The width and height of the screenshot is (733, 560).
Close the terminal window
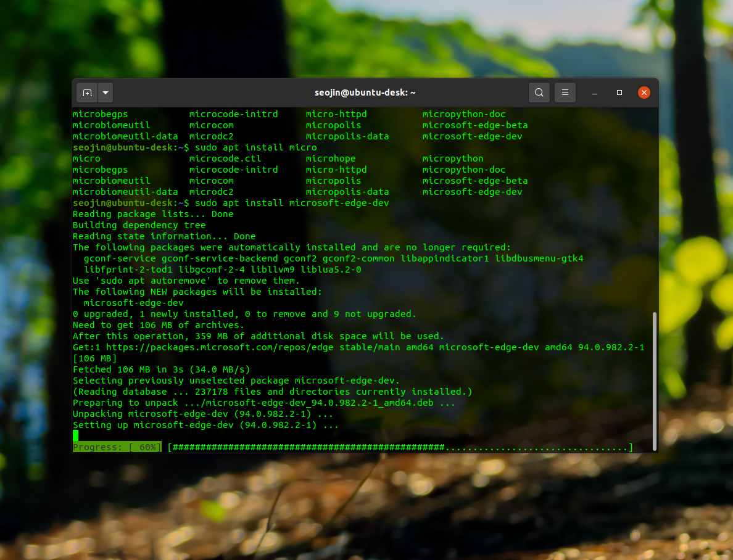coord(644,93)
